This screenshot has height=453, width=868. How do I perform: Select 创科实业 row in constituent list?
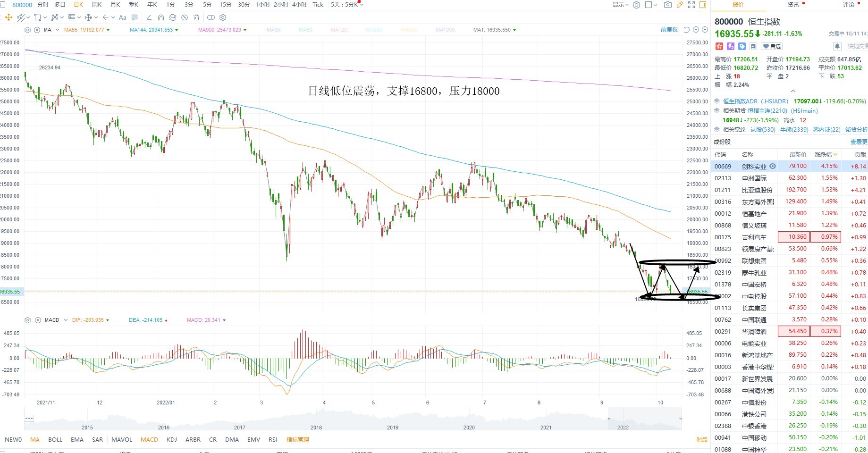pyautogui.click(x=789, y=166)
